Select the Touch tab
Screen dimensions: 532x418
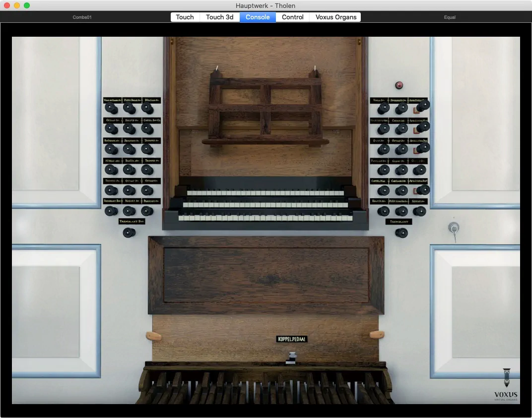(185, 17)
